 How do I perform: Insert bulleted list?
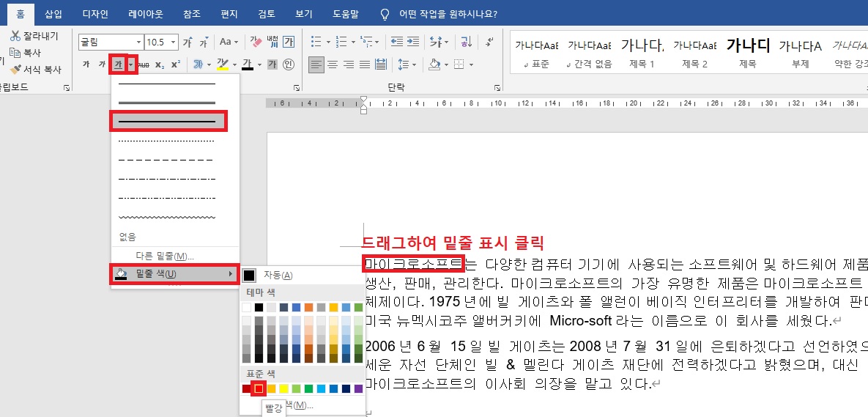pos(316,42)
